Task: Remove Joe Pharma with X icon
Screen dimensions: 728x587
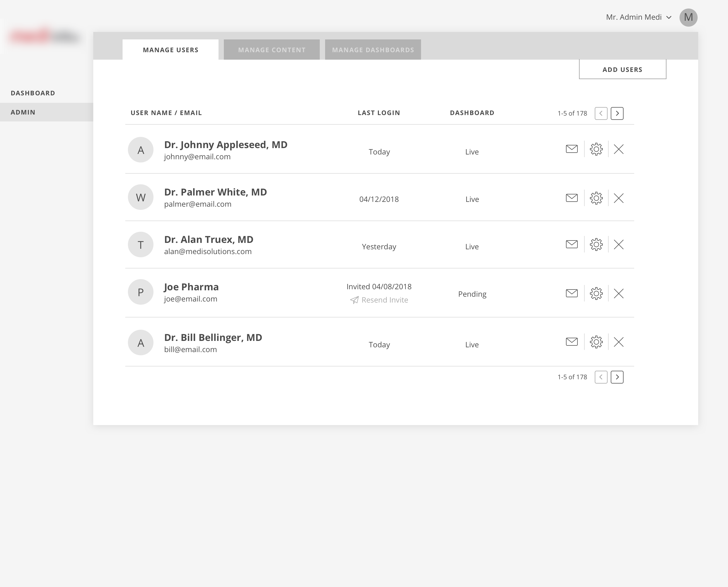Action: tap(619, 293)
